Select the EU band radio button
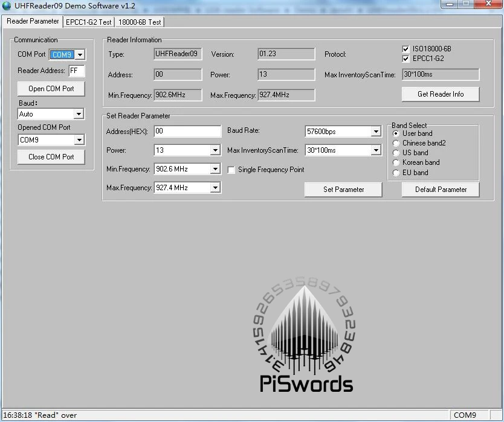504x422 pixels. (396, 173)
